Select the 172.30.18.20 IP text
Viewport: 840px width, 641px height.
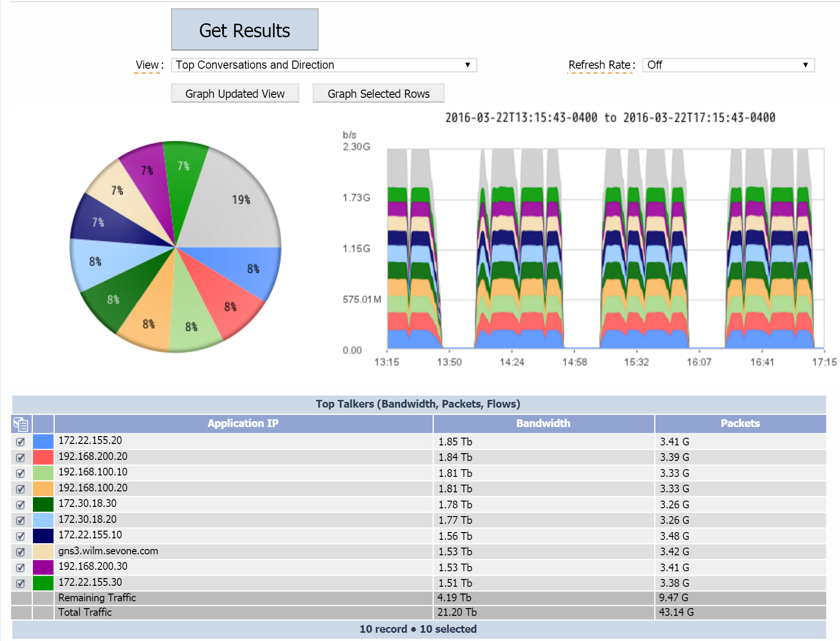coord(88,519)
